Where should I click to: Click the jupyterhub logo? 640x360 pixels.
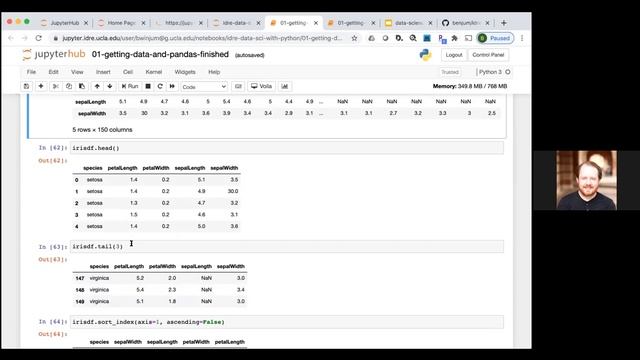tap(54, 54)
